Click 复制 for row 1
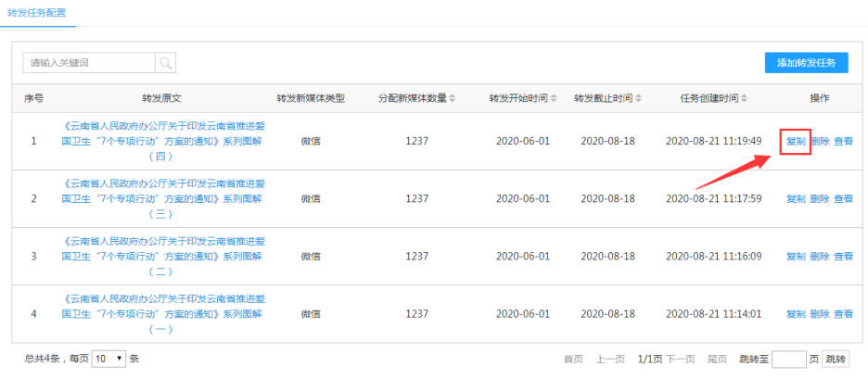This screenshot has width=868, height=379. [x=796, y=142]
